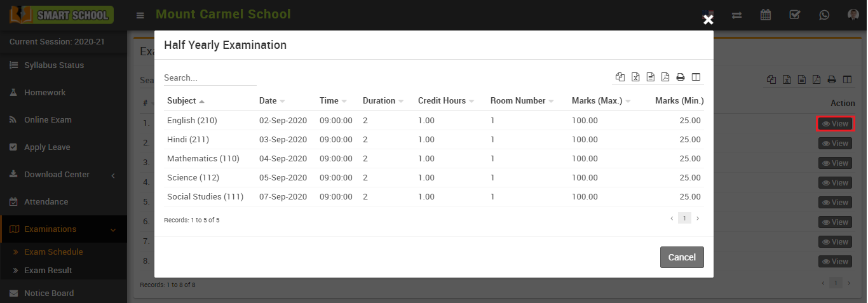Viewport: 868px width, 303px height.
Task: Click the highlighted View button
Action: click(835, 124)
